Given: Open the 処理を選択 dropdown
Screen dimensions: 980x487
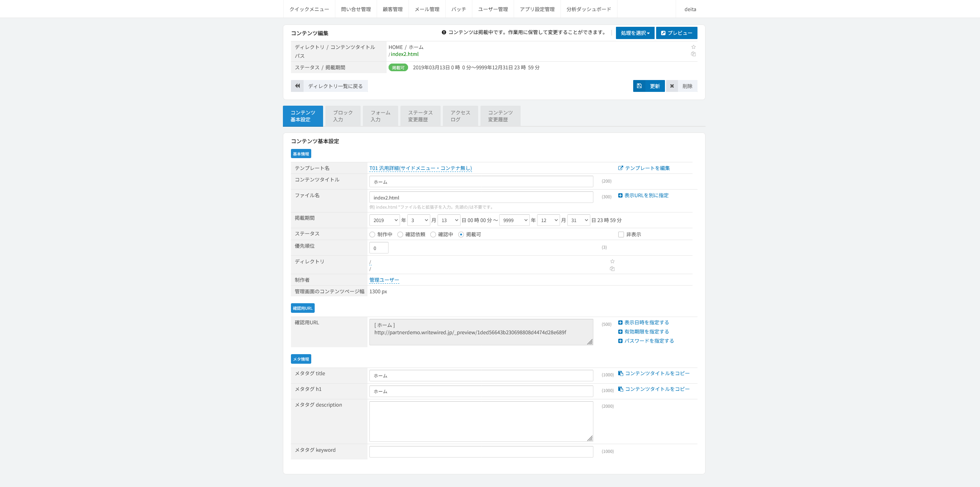Looking at the screenshot, I should tap(635, 33).
